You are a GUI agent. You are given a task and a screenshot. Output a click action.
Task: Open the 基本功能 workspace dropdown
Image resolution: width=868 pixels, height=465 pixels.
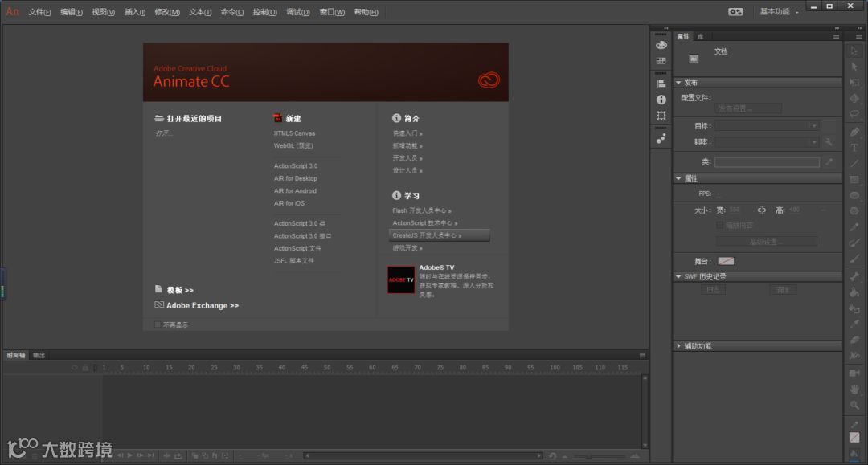tap(779, 11)
